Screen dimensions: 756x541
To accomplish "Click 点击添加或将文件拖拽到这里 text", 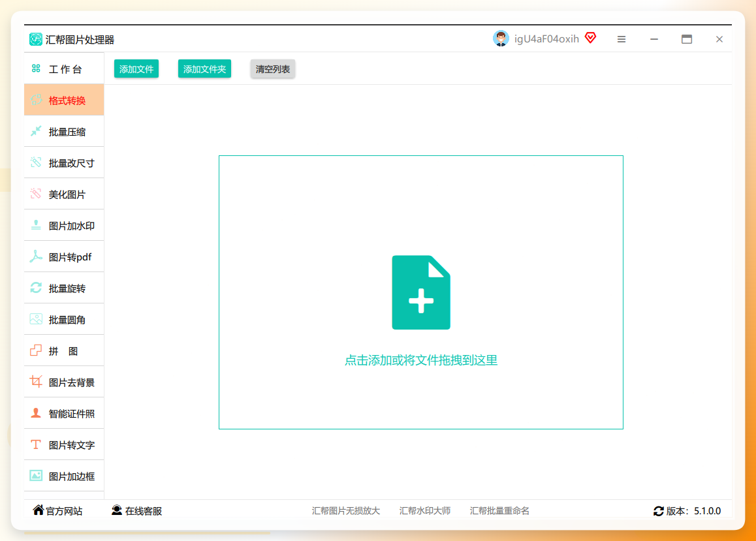I will point(421,360).
